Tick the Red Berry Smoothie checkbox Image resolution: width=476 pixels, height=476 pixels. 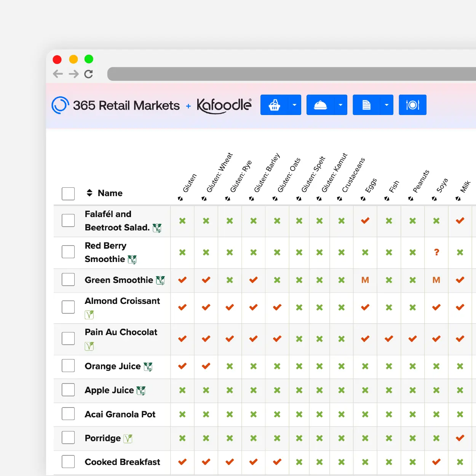click(x=68, y=252)
